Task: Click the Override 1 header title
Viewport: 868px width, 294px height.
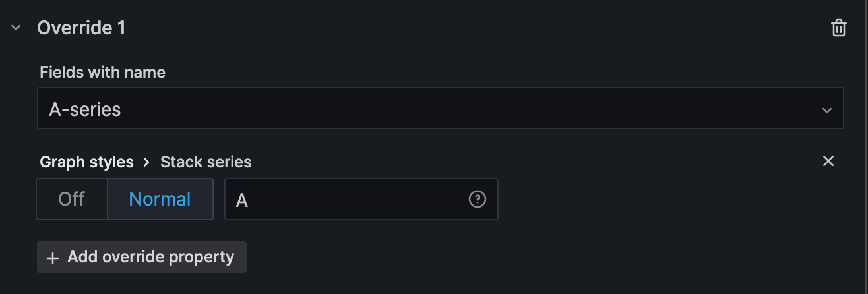Action: click(x=81, y=28)
